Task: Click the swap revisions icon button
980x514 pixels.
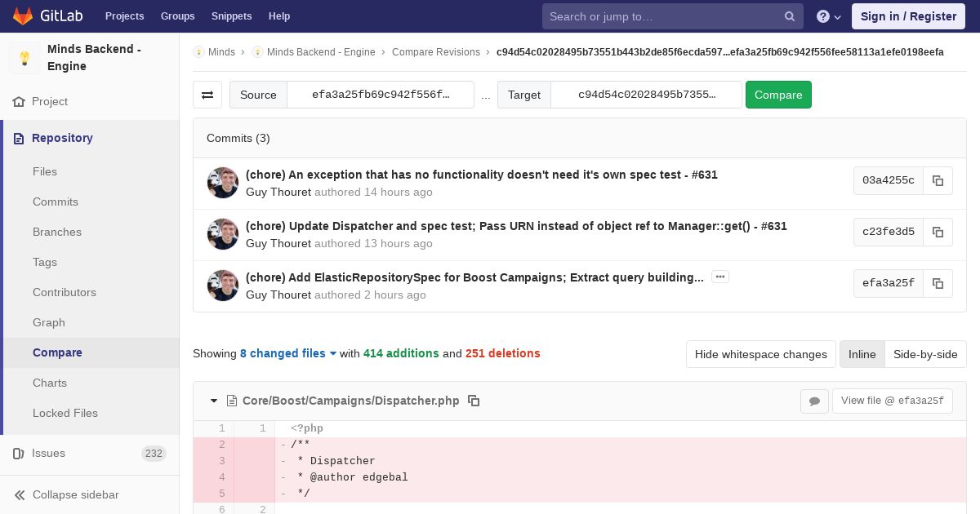Action: pyautogui.click(x=207, y=95)
